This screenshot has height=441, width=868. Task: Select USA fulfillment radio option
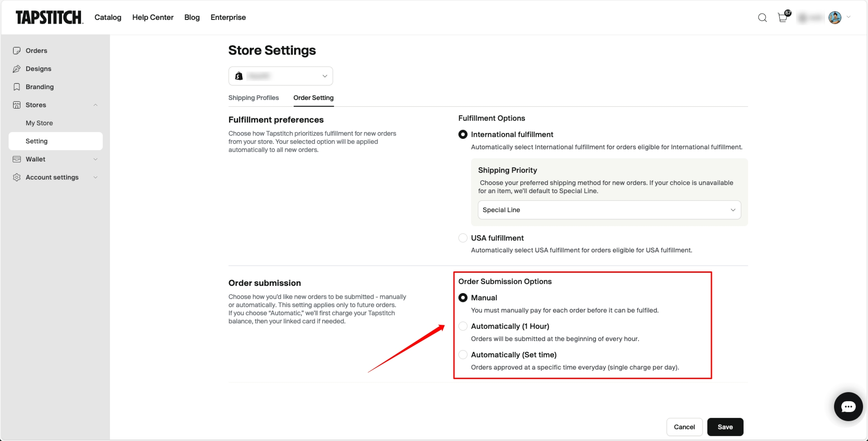point(463,238)
